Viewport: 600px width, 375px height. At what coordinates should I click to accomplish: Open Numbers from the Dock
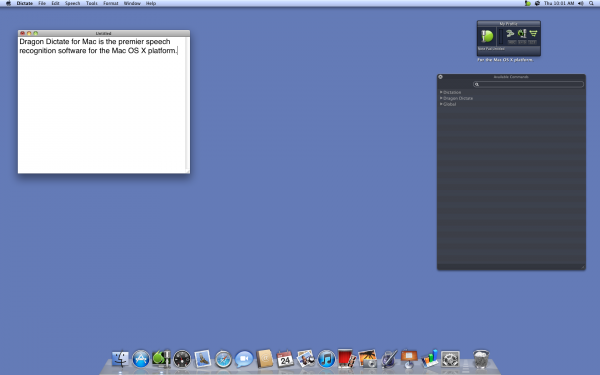coord(430,359)
